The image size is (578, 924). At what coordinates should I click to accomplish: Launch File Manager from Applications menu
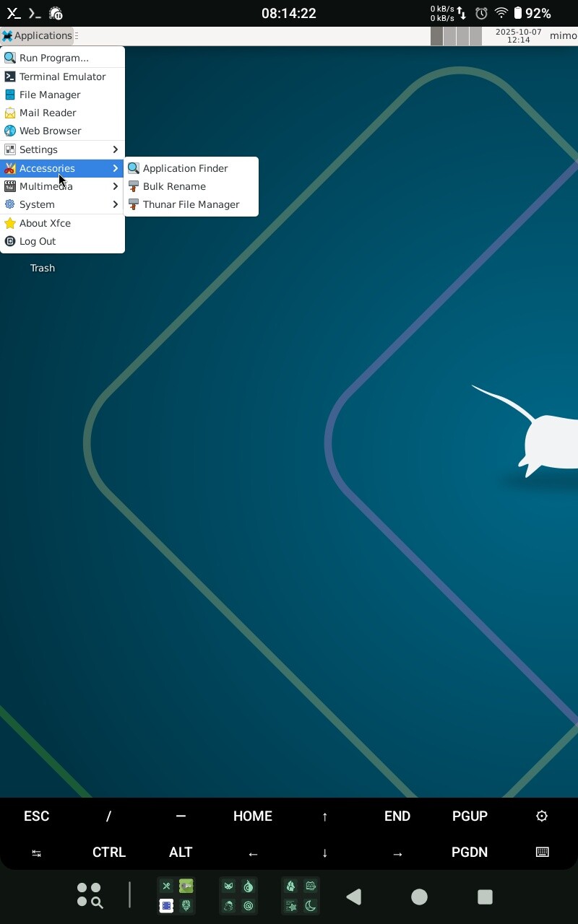[x=50, y=95]
